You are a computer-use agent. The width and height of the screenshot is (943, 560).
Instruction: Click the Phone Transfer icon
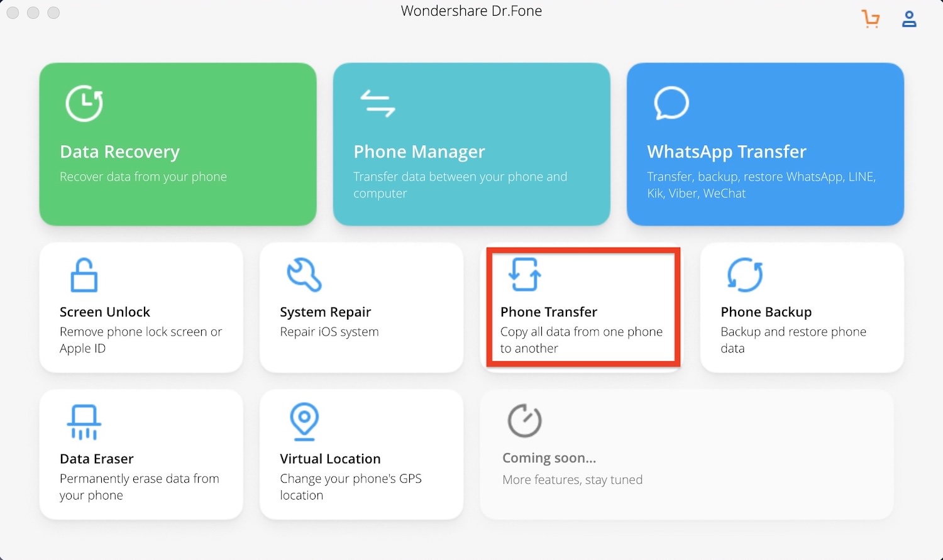pyautogui.click(x=525, y=275)
